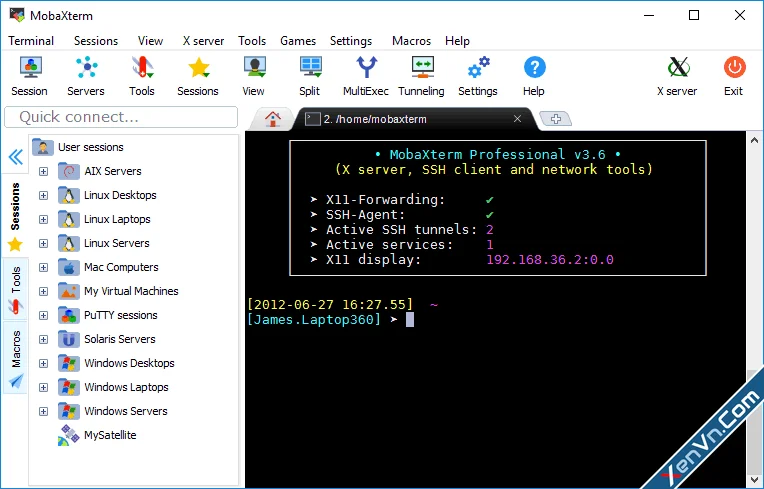Image resolution: width=764 pixels, height=489 pixels.
Task: Click the terminal scrollbar up arrow
Action: [754, 139]
